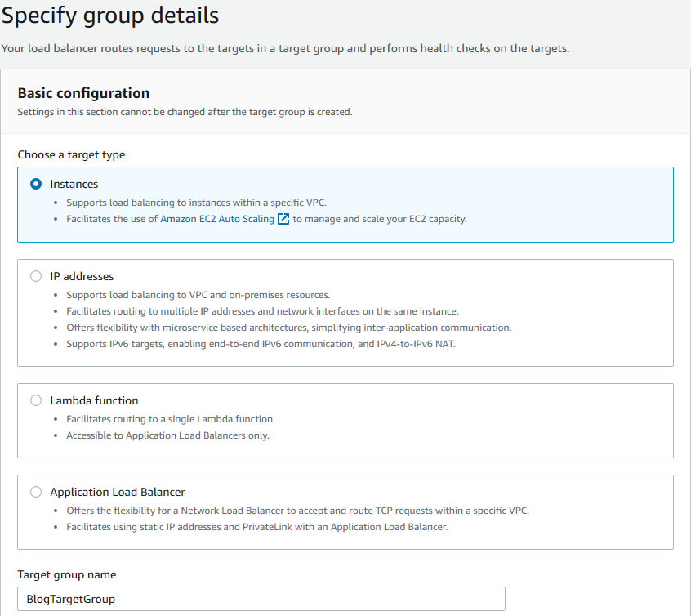Click the IP addresses option title text
The image size is (691, 616).
[82, 276]
